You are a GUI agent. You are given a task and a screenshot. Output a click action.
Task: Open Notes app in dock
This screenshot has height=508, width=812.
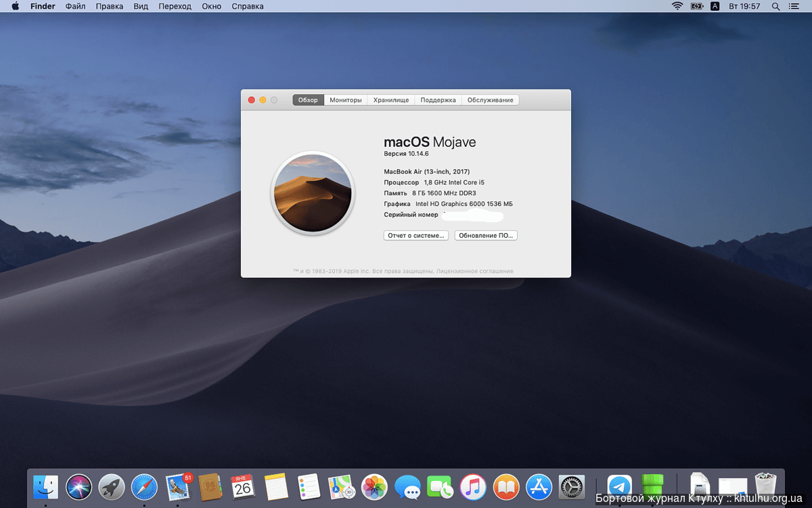click(276, 486)
